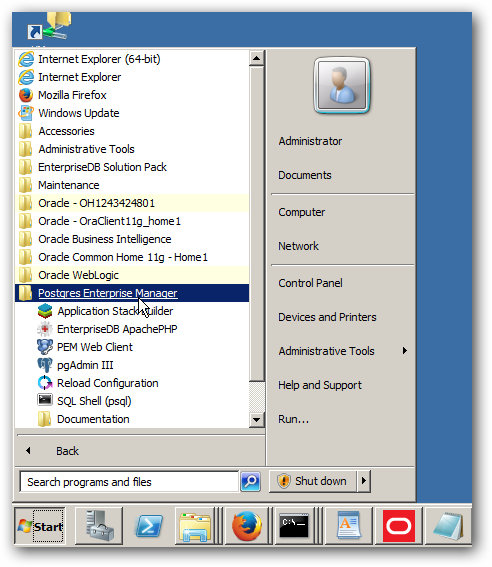Open the SQL Shell (psql) icon
Screen dimensions: 492x567
click(45, 401)
